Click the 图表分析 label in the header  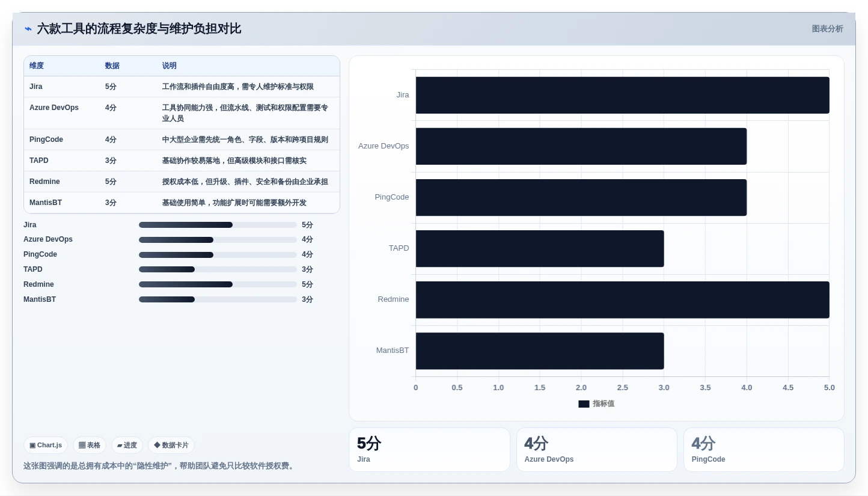tap(827, 29)
